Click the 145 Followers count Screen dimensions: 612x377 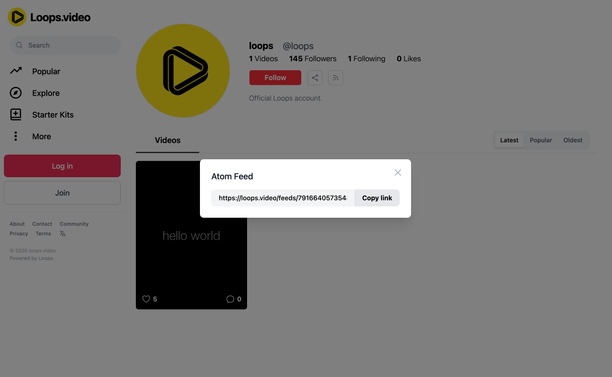313,59
